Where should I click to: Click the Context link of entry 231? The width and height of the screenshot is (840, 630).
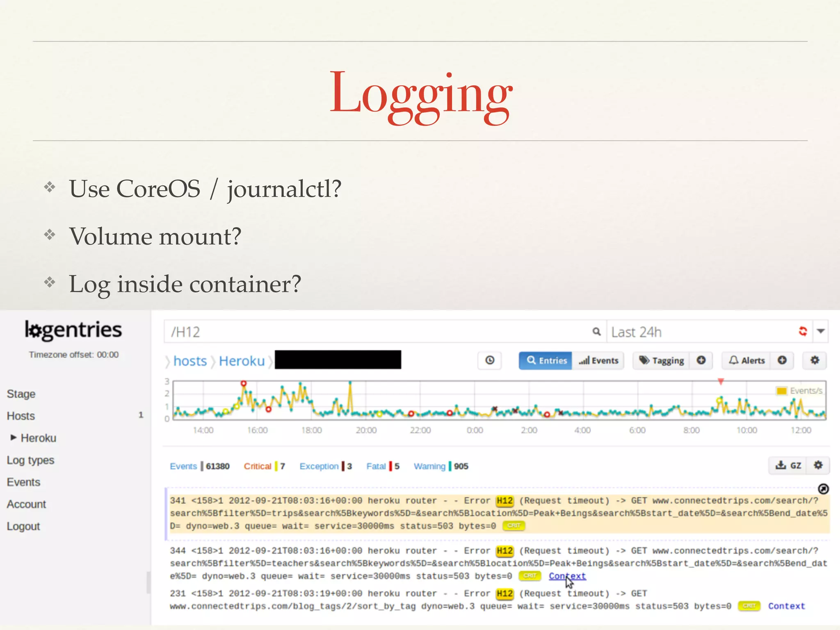click(x=786, y=606)
